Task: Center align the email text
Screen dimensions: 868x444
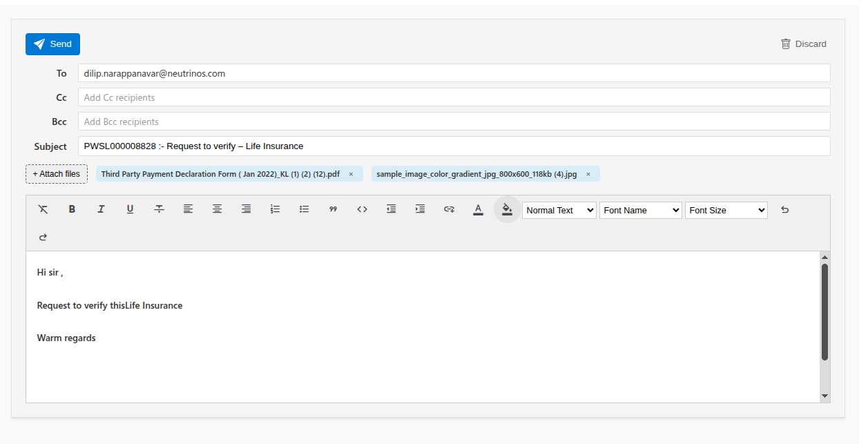Action: point(217,209)
